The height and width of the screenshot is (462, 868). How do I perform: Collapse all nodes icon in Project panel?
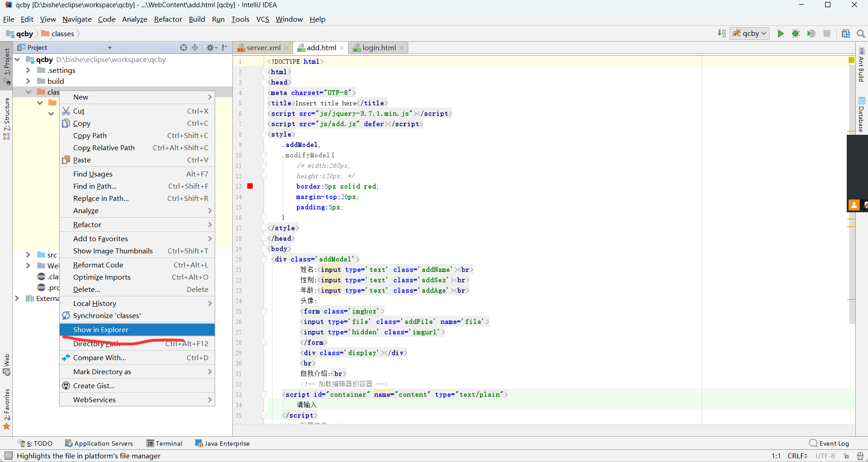click(195, 48)
